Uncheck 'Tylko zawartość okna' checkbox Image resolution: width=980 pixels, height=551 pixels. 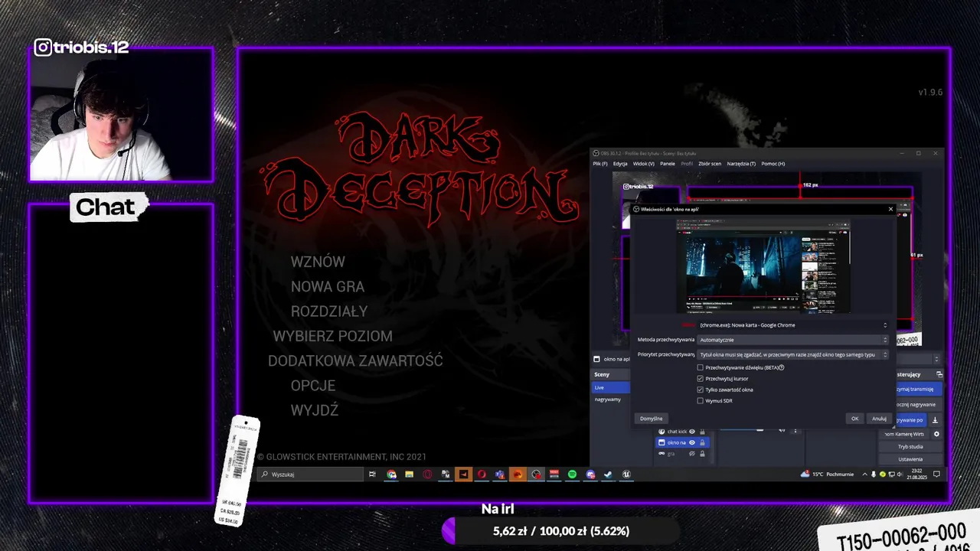click(x=700, y=390)
